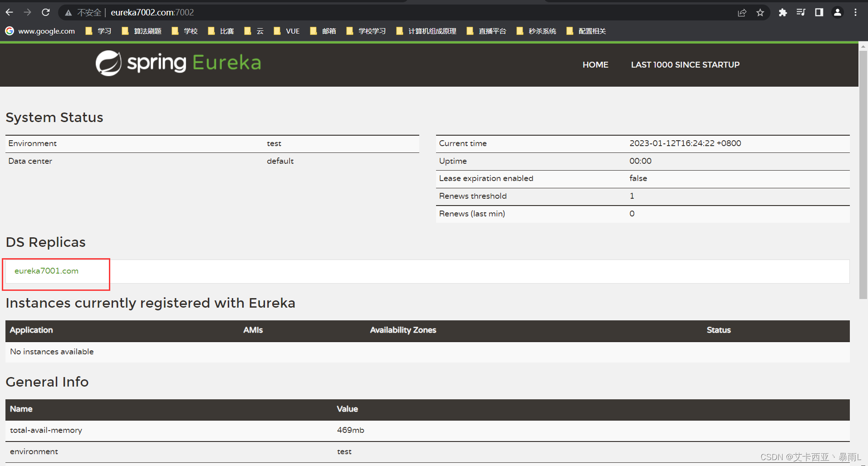Screen dimensions: 868x466
Task: Open the 计算机组成原理 bookmark folder
Action: (426, 31)
